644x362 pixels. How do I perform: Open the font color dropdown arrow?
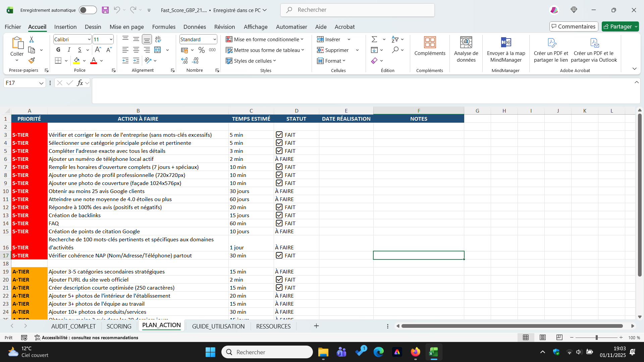pos(101,61)
